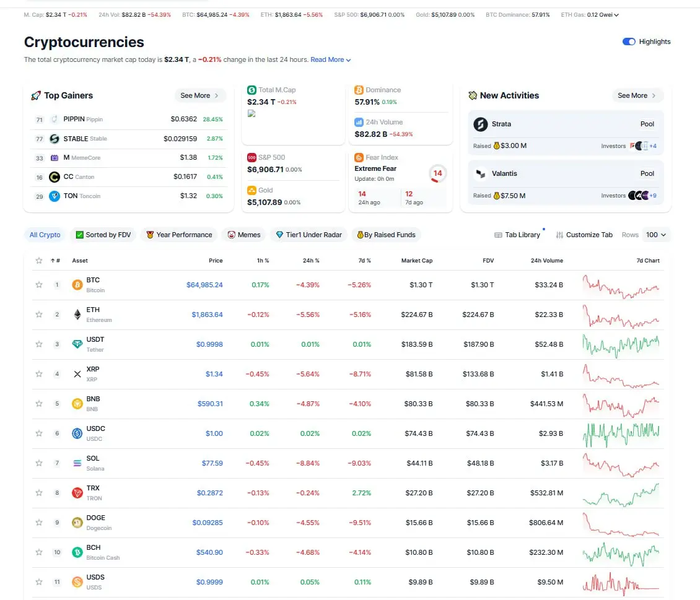Select the Tier1 Under Radar tab
700x600 pixels.
click(308, 235)
